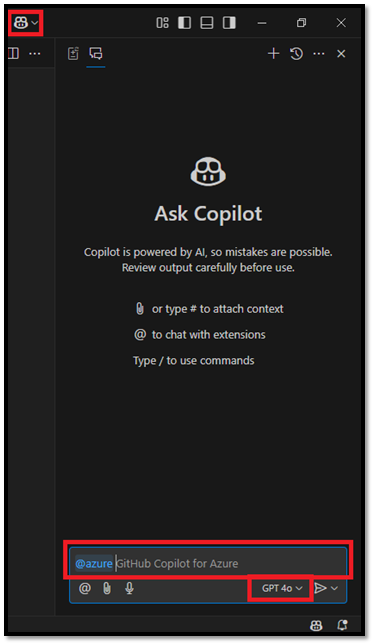Switch to the Copilot Edits tab
Image resolution: width=374 pixels, height=644 pixels.
[x=73, y=53]
